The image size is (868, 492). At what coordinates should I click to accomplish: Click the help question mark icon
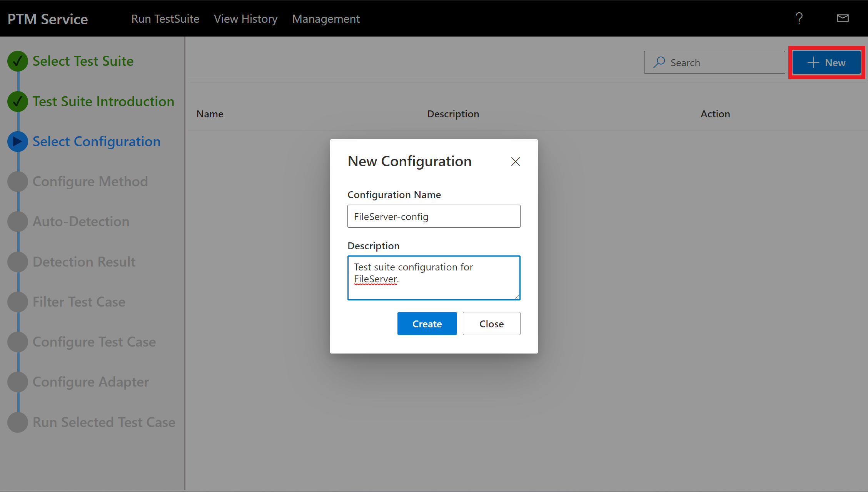[799, 18]
